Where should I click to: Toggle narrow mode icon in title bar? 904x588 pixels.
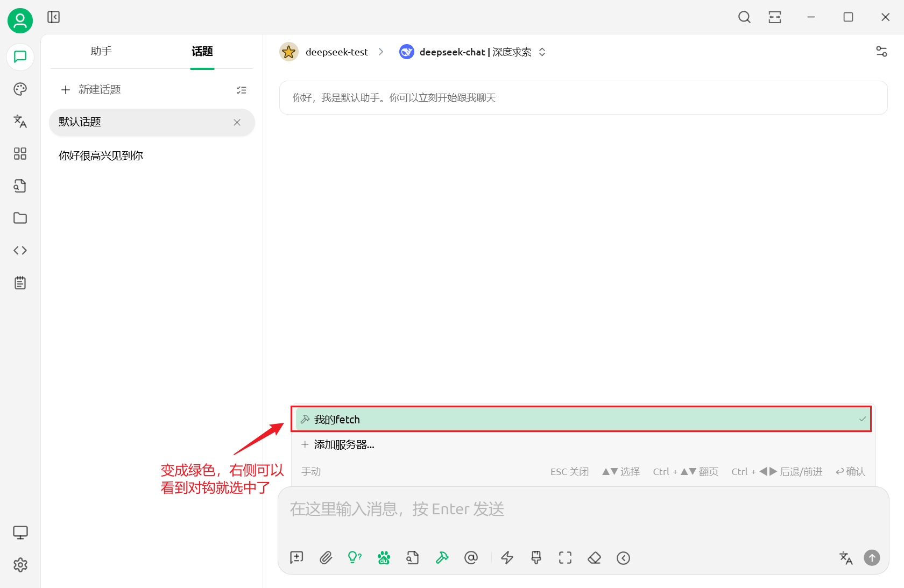(775, 17)
